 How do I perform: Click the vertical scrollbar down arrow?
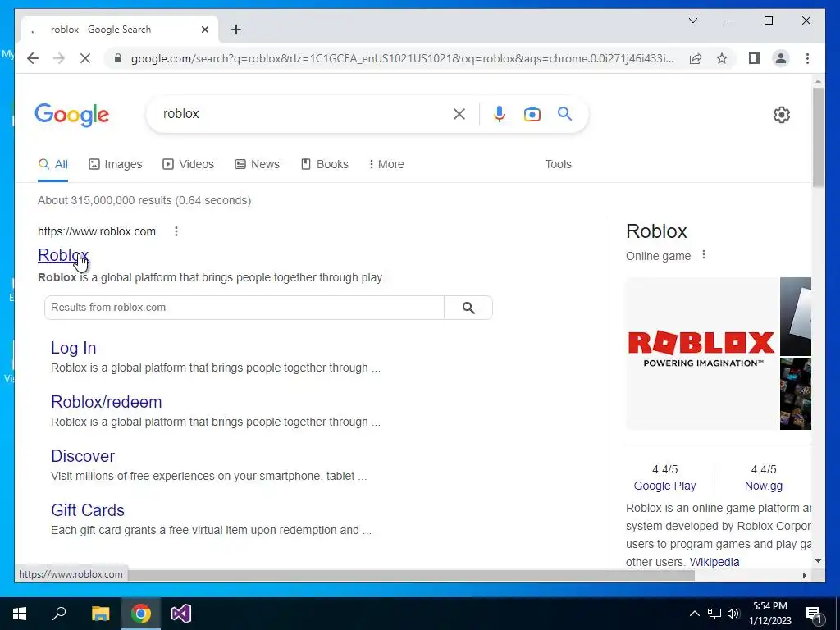[818, 561]
